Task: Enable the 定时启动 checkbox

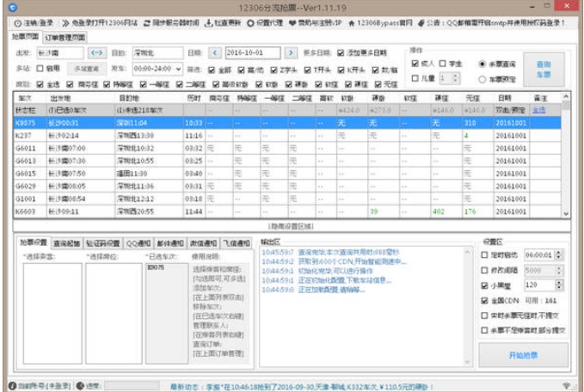Action: [484, 255]
